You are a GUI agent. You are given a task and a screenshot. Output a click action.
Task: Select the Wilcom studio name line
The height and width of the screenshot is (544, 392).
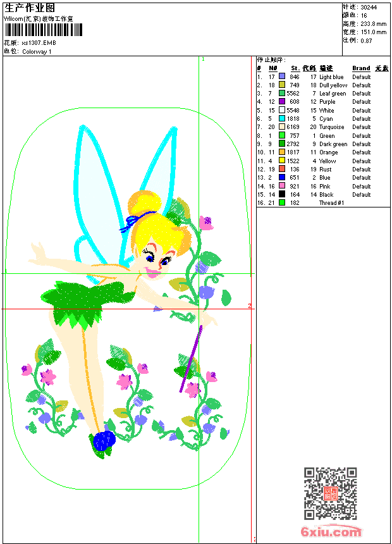click(38, 19)
